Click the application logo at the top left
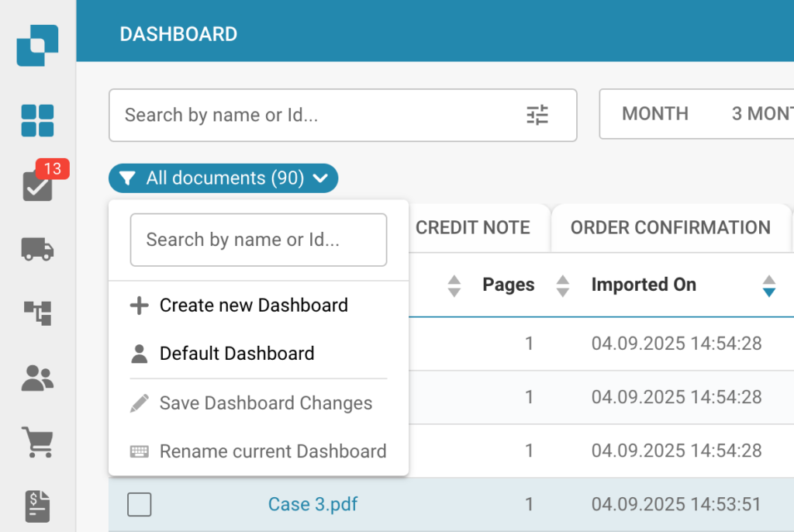794x532 pixels. [x=36, y=45]
